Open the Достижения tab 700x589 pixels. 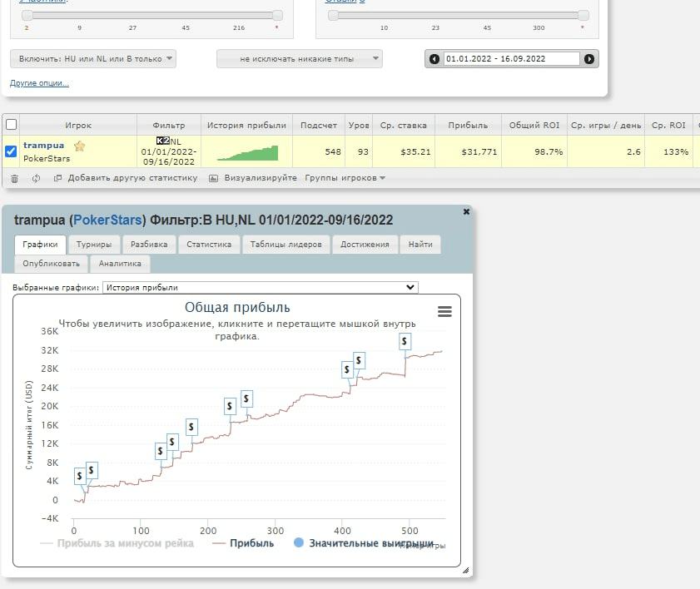click(x=365, y=245)
